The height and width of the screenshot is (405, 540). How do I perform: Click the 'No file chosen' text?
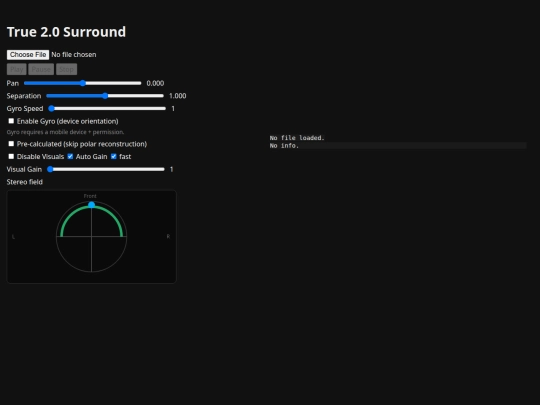coord(74,55)
